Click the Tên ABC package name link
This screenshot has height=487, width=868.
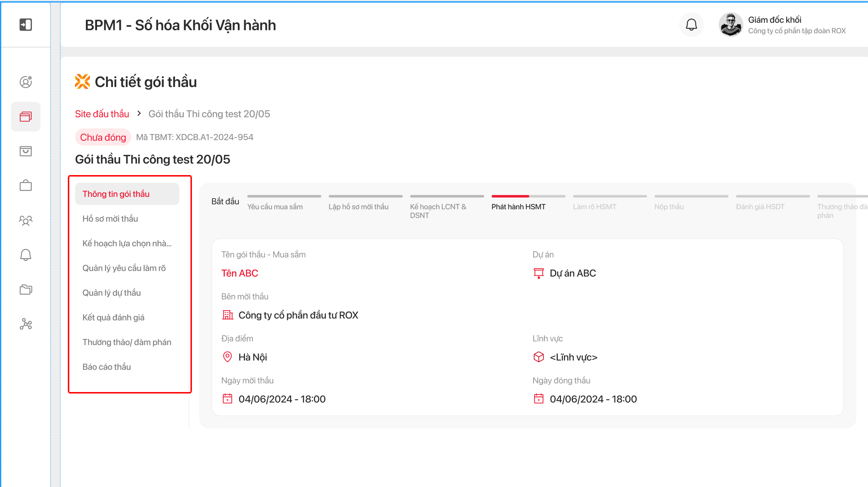(240, 273)
